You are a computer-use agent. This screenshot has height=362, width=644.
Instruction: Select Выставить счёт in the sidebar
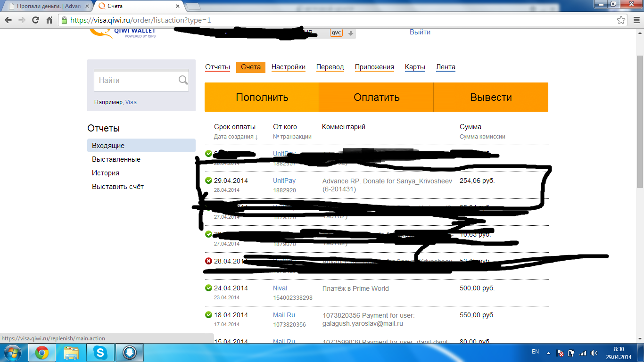[x=118, y=187]
